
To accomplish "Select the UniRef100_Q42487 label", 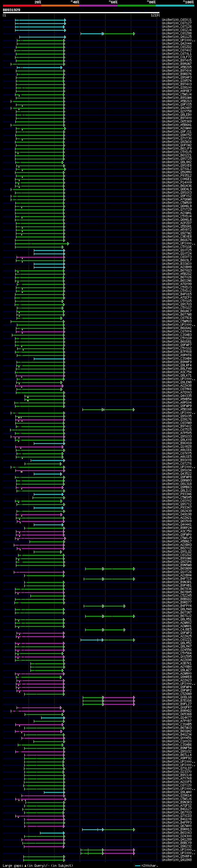I will (177, 108).
